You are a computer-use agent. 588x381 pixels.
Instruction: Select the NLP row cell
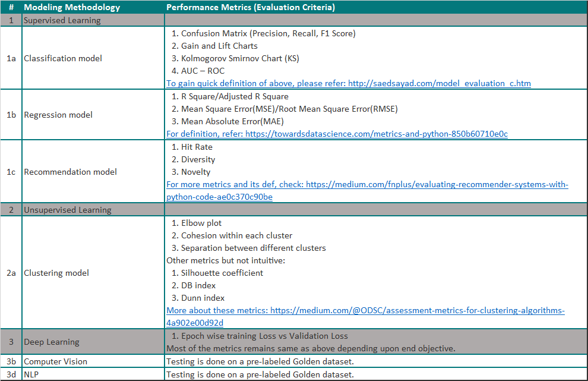click(x=33, y=374)
